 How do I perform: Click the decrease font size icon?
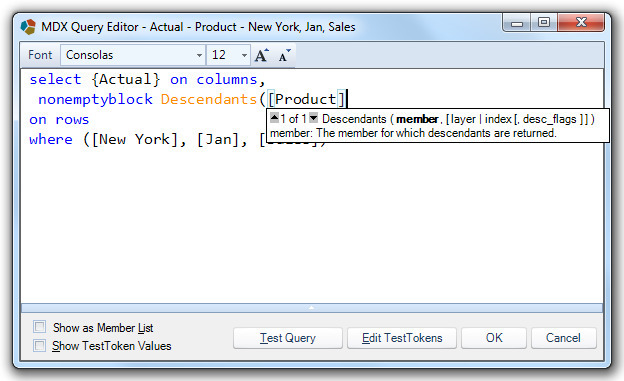[x=284, y=55]
